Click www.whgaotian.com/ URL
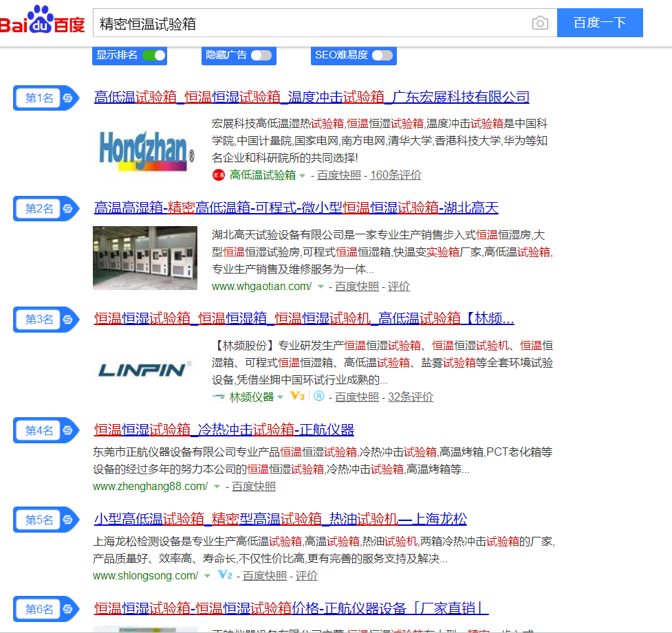 click(261, 287)
